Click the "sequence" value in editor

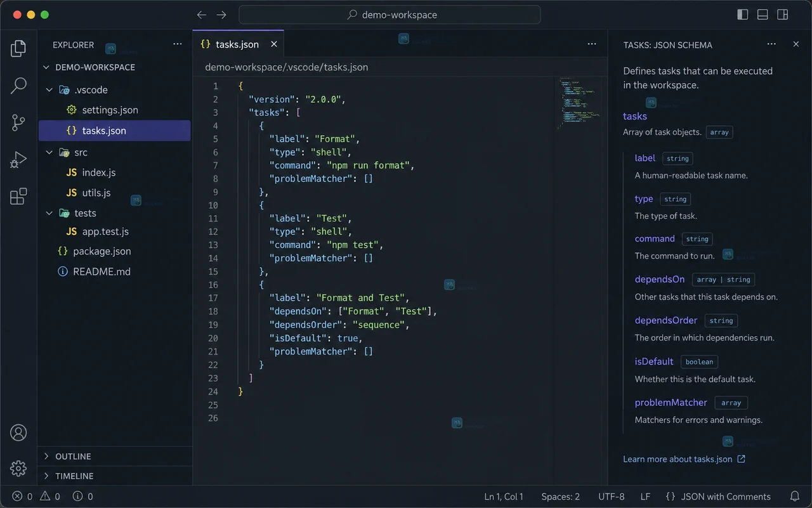tap(379, 325)
